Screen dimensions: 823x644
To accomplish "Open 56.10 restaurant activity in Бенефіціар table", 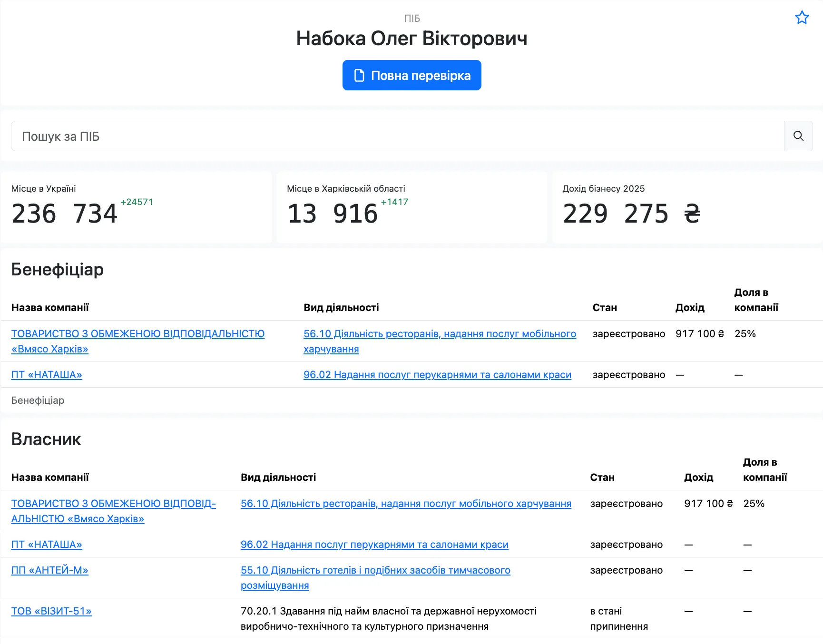I will (440, 341).
